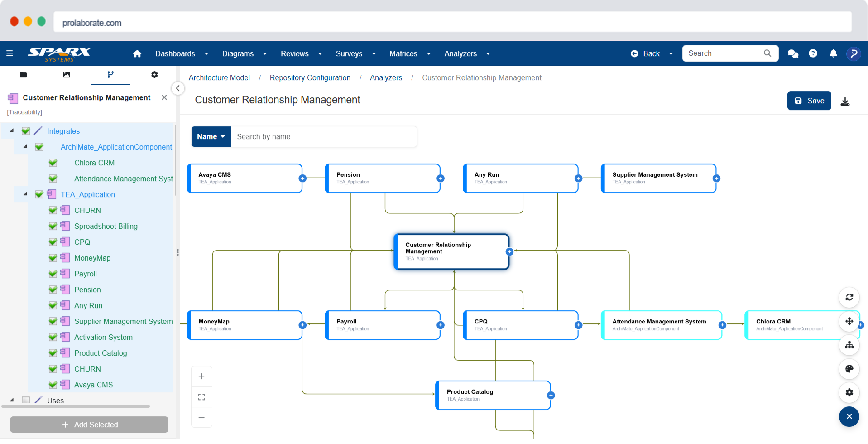Expand the Product Catalog node plus
Viewport: 868px width, 444px height.
click(551, 396)
